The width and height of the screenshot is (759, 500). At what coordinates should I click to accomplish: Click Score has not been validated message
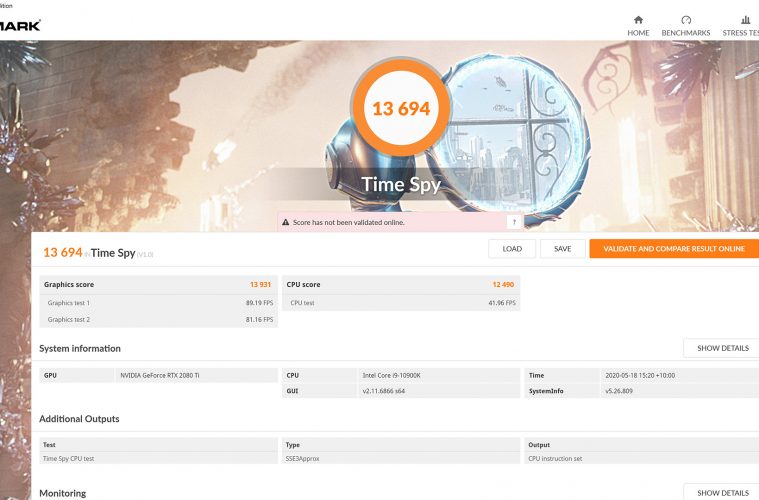349,223
